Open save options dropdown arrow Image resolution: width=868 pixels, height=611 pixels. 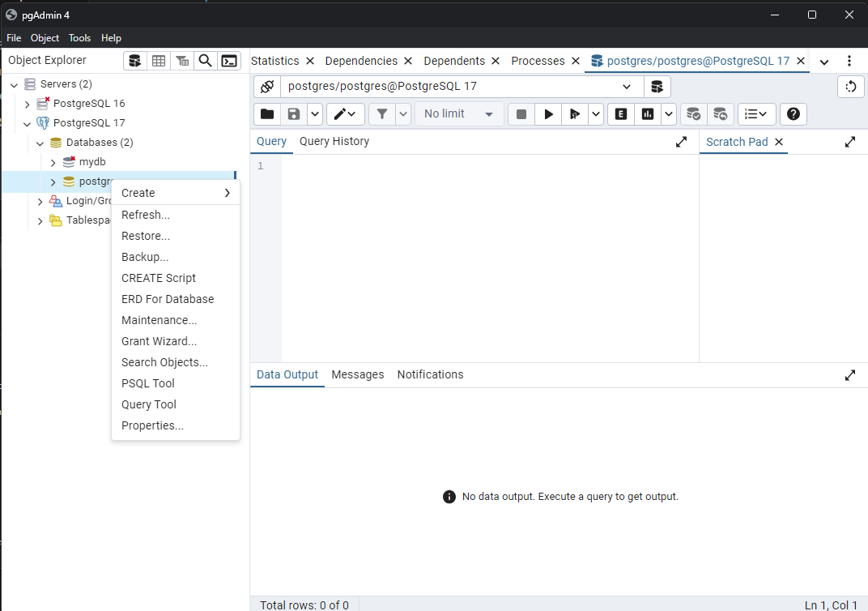[315, 114]
